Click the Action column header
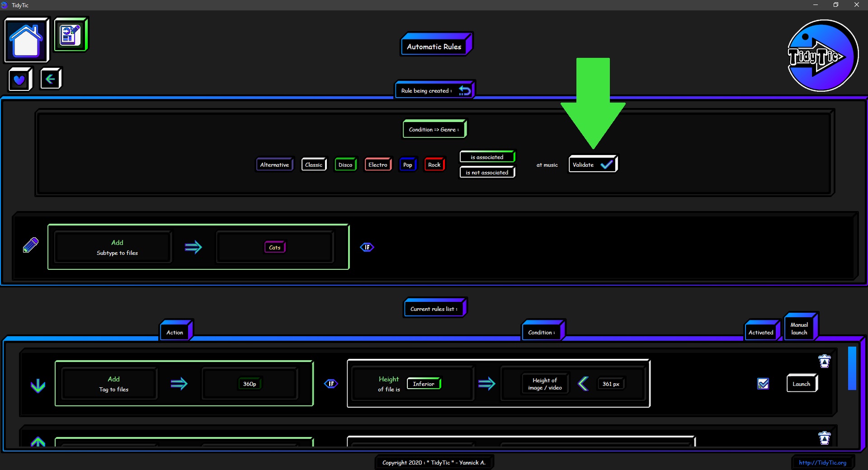Screen dimensions: 868x470 (x=176, y=331)
